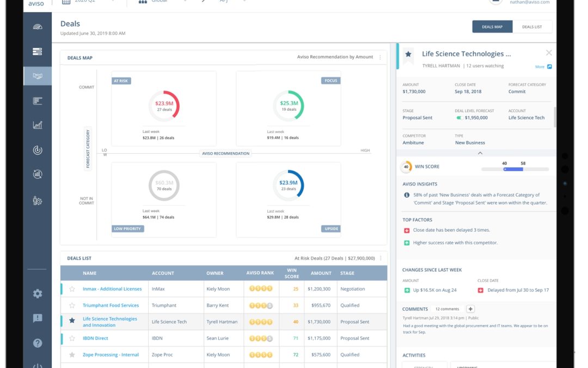Viewport: 588px width, 368px height.
Task: Open Deals Map panel kebab menu
Action: [x=380, y=57]
